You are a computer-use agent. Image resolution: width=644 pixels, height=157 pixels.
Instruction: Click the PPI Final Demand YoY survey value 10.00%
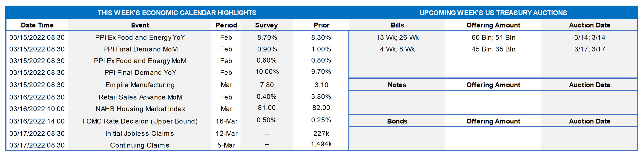[267, 72]
